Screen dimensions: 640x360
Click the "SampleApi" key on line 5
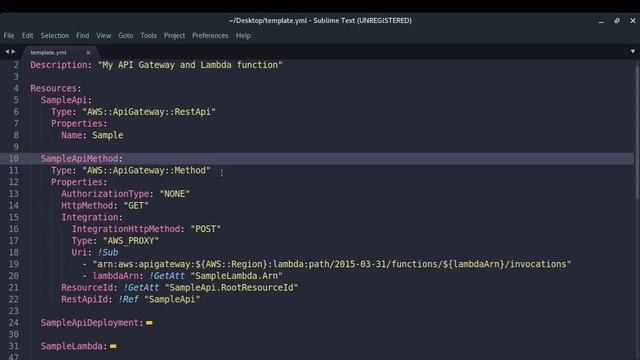(x=64, y=100)
